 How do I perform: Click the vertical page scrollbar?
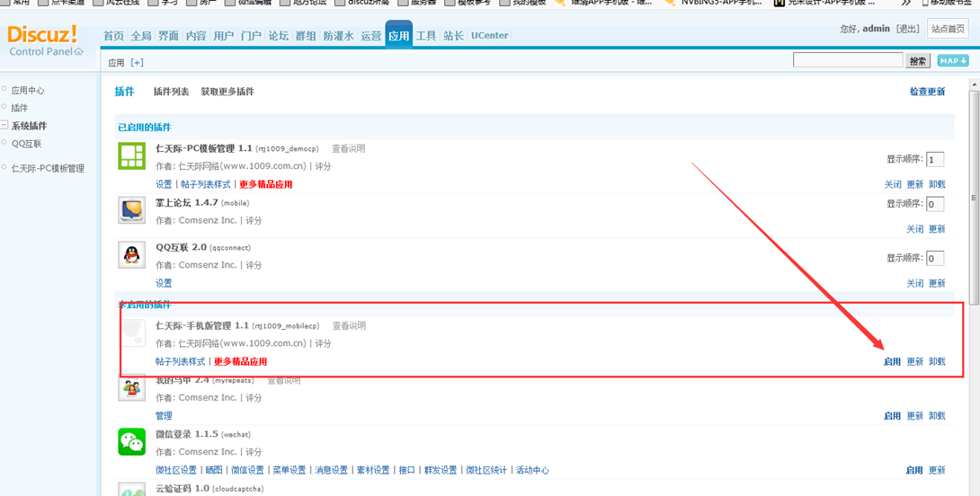(x=974, y=286)
